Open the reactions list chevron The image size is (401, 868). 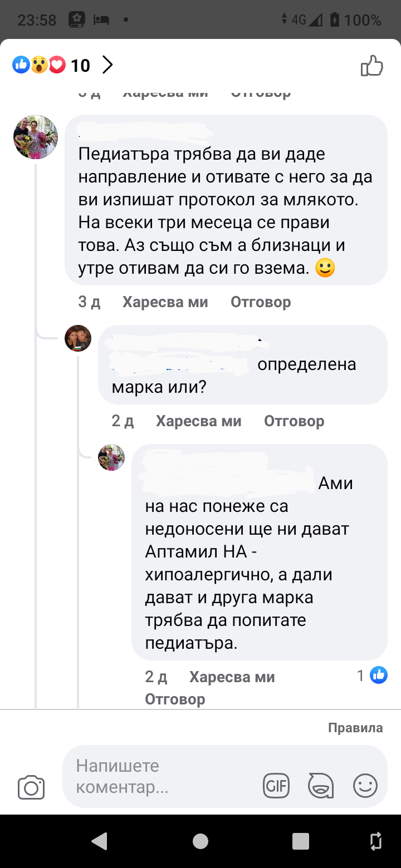[x=107, y=66]
